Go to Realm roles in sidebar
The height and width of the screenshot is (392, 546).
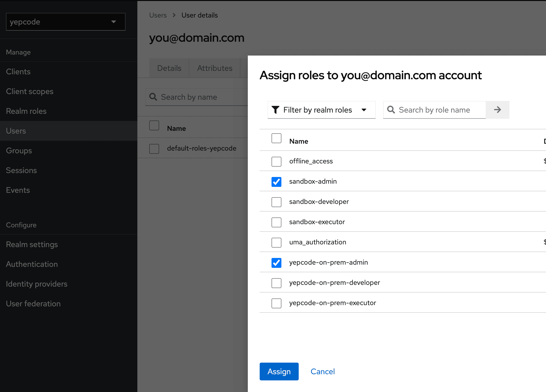(x=26, y=111)
